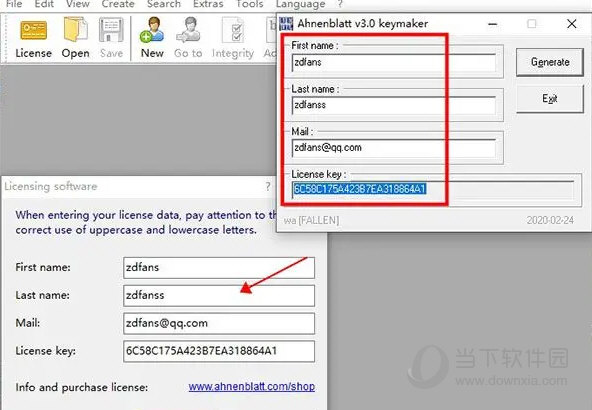Click the Save floppy disk icon
592x410 pixels.
coord(111,38)
